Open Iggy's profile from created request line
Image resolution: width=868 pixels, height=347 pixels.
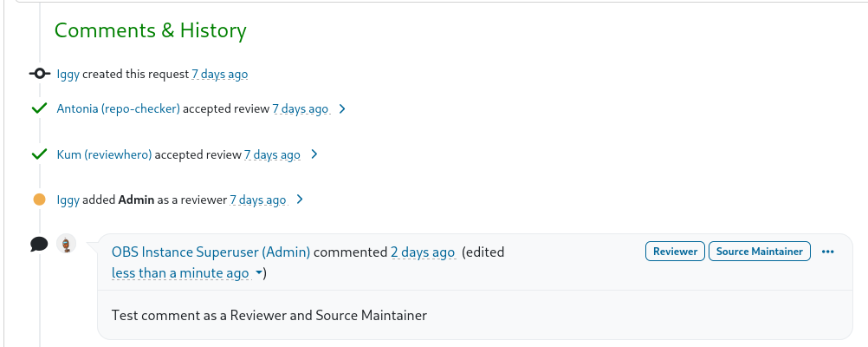point(68,74)
